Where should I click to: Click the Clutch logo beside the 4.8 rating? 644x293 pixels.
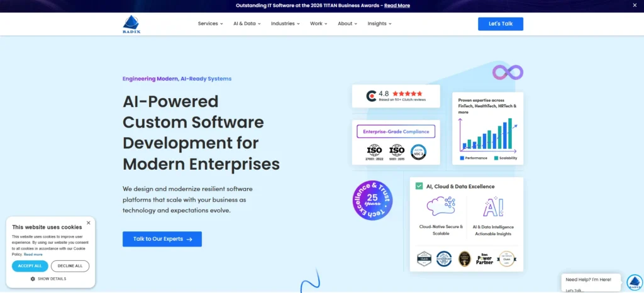371,96
